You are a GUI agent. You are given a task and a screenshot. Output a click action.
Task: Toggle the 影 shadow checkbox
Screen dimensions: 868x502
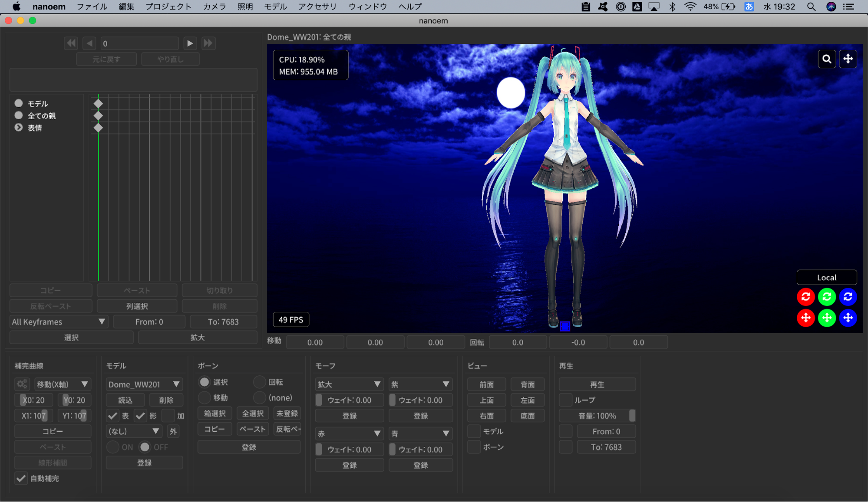point(140,416)
